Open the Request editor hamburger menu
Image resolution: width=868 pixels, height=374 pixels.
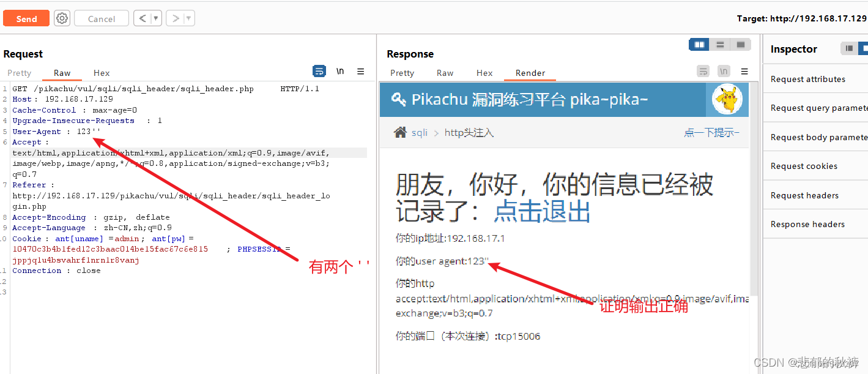[360, 71]
